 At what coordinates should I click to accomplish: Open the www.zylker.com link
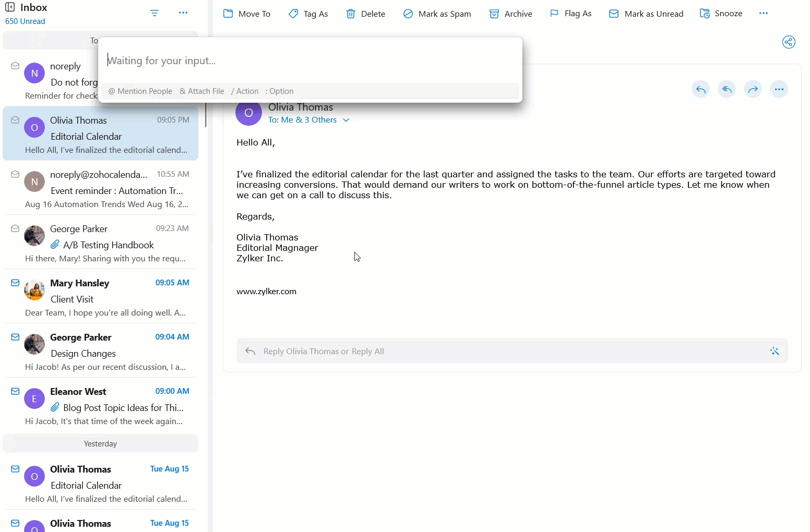(266, 292)
